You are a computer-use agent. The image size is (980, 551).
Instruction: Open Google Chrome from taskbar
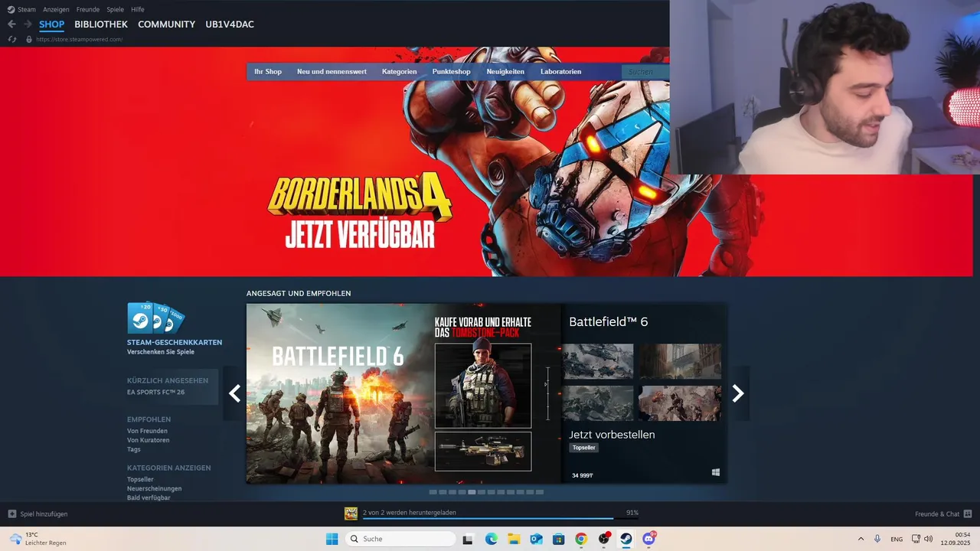tap(581, 540)
